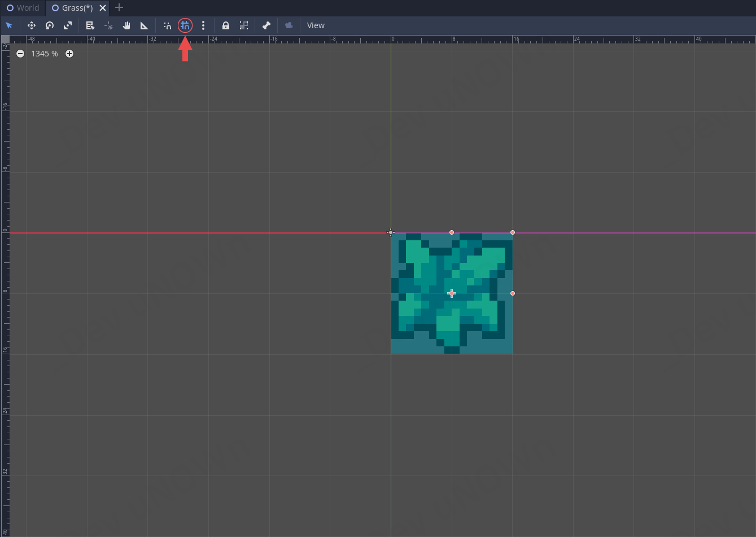Select the Ruler Mode tool
756x537 pixels.
coord(145,25)
